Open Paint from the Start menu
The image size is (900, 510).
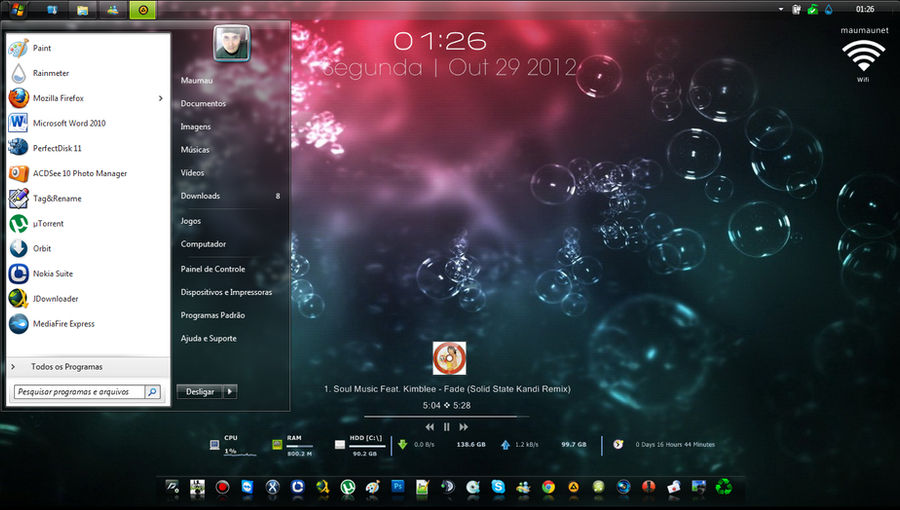[x=88, y=48]
